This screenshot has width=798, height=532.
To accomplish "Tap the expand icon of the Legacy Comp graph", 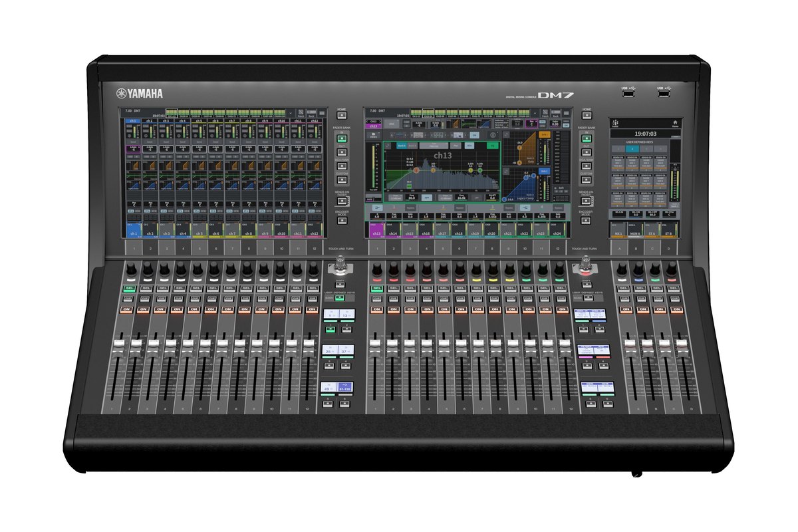I will pyautogui.click(x=506, y=172).
